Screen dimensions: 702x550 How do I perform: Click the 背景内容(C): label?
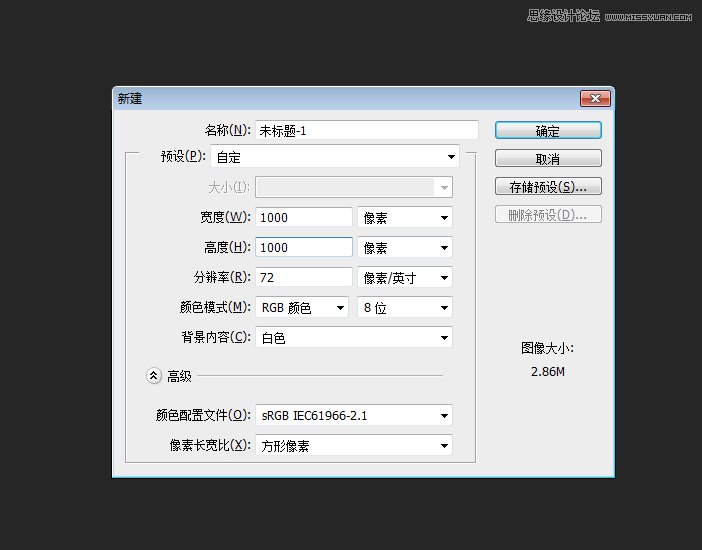[216, 337]
